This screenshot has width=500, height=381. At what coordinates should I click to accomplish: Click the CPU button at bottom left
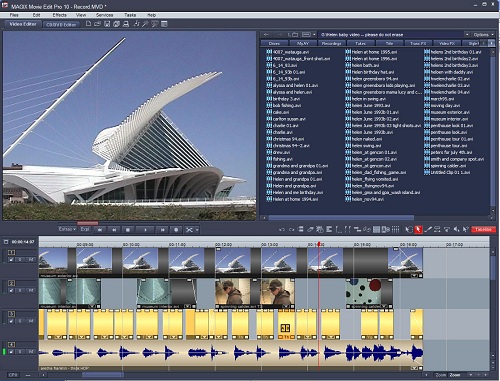[13, 375]
